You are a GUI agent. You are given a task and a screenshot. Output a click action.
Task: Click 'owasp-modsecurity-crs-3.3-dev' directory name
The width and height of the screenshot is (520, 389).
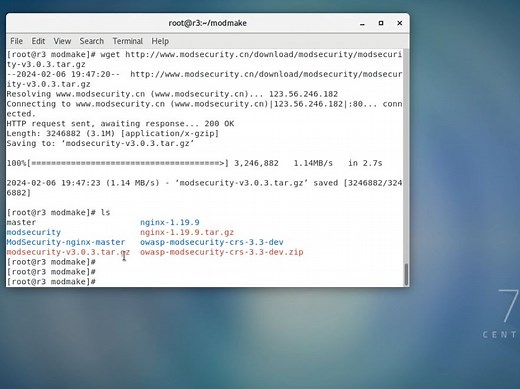pyautogui.click(x=212, y=242)
